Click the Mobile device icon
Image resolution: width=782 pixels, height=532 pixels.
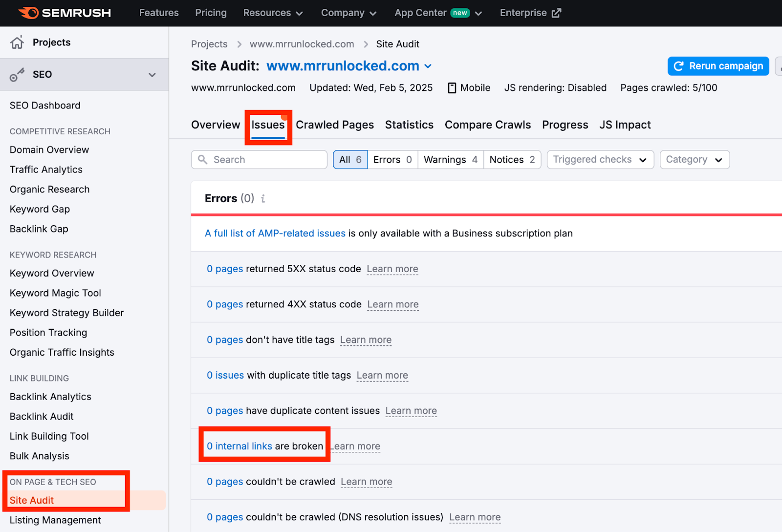click(452, 88)
